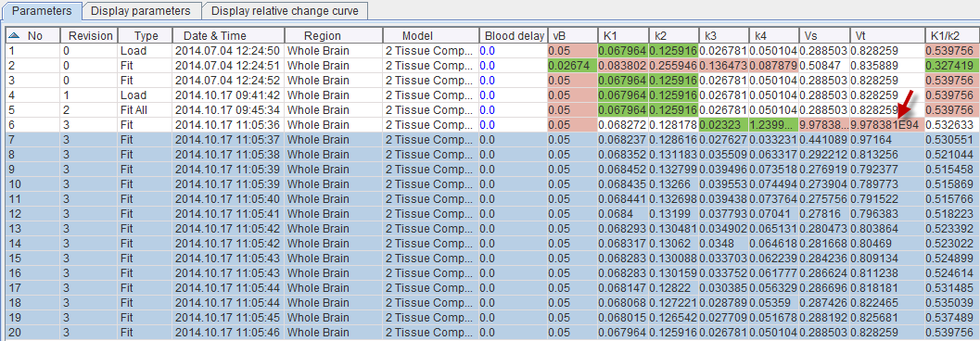
Task: Open the Display relative change curve tab
Action: click(x=285, y=10)
